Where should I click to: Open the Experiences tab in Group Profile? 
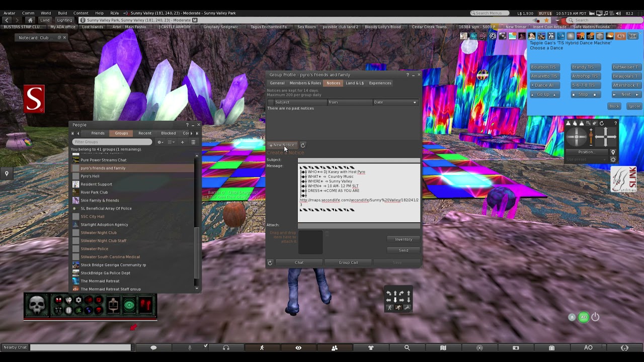380,83
